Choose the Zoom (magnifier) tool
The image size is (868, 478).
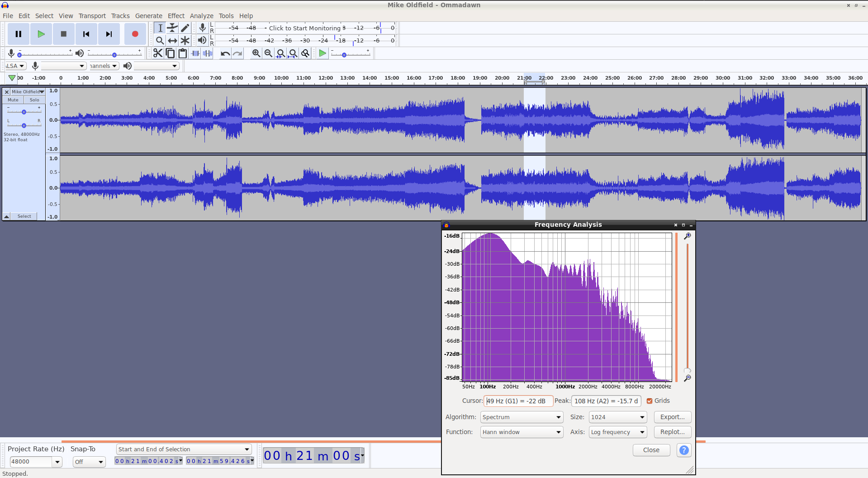pos(160,41)
